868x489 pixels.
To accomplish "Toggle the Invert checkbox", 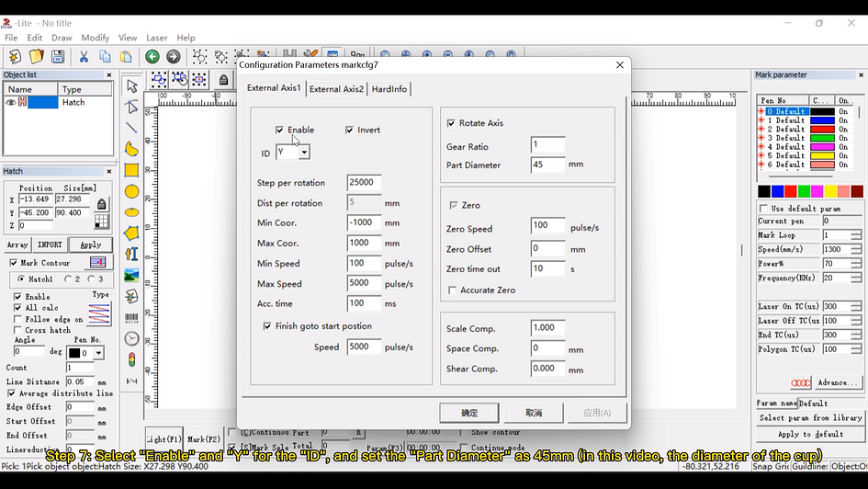I will click(x=349, y=130).
